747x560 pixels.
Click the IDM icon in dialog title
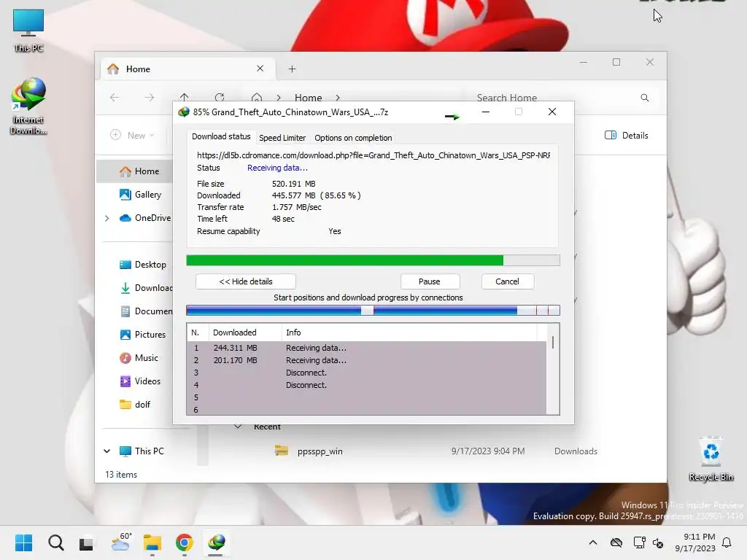click(x=183, y=112)
